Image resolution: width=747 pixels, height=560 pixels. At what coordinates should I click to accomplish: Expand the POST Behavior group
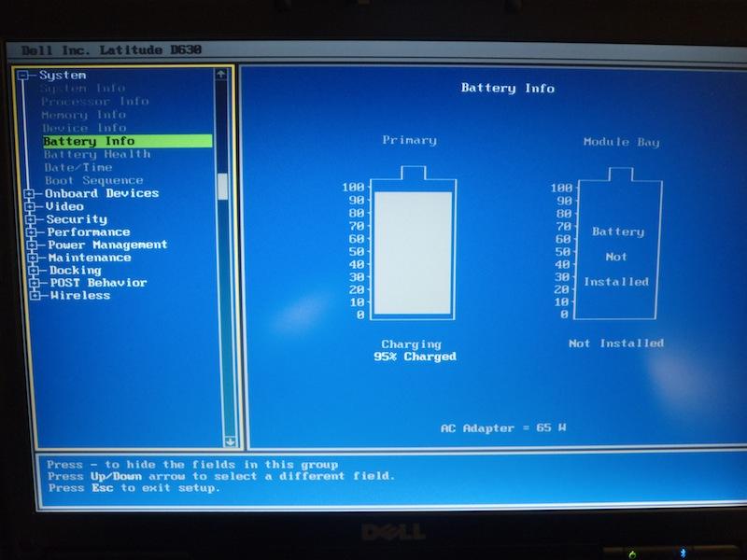pyautogui.click(x=34, y=283)
